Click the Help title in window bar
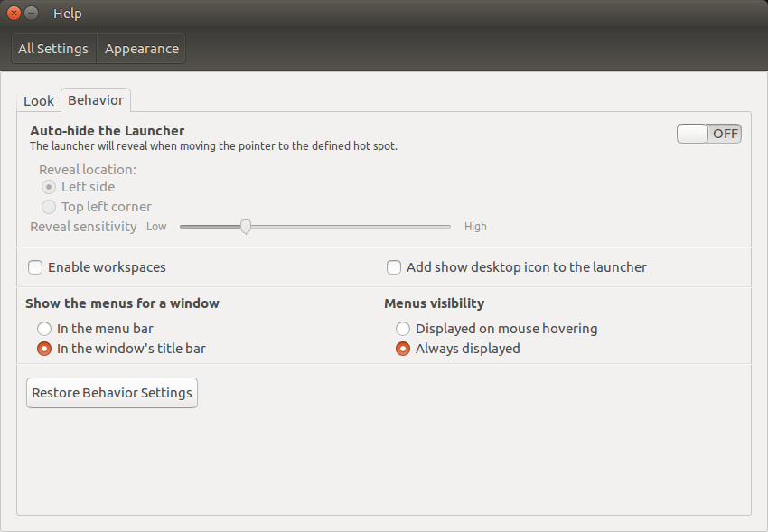768x532 pixels. click(x=68, y=14)
